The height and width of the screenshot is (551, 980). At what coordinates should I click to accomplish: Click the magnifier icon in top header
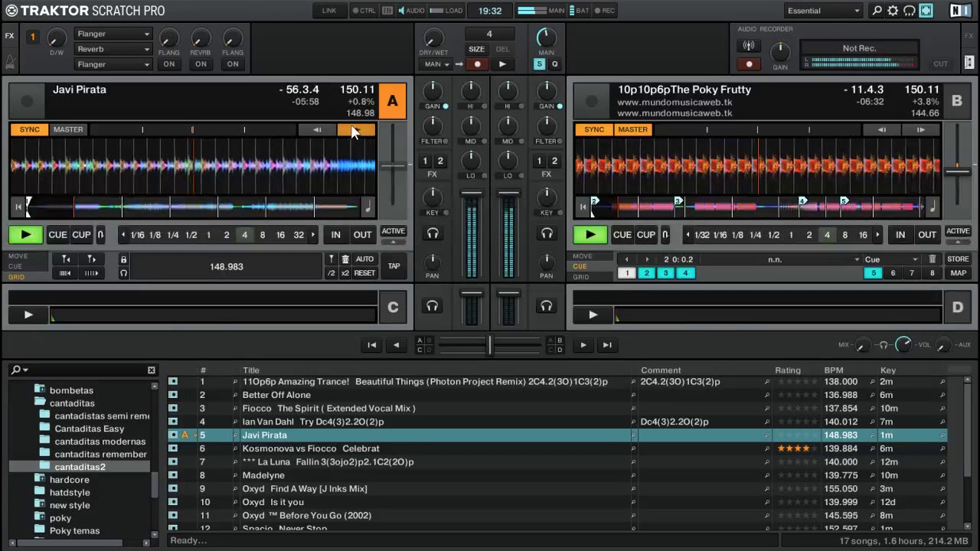(x=877, y=11)
